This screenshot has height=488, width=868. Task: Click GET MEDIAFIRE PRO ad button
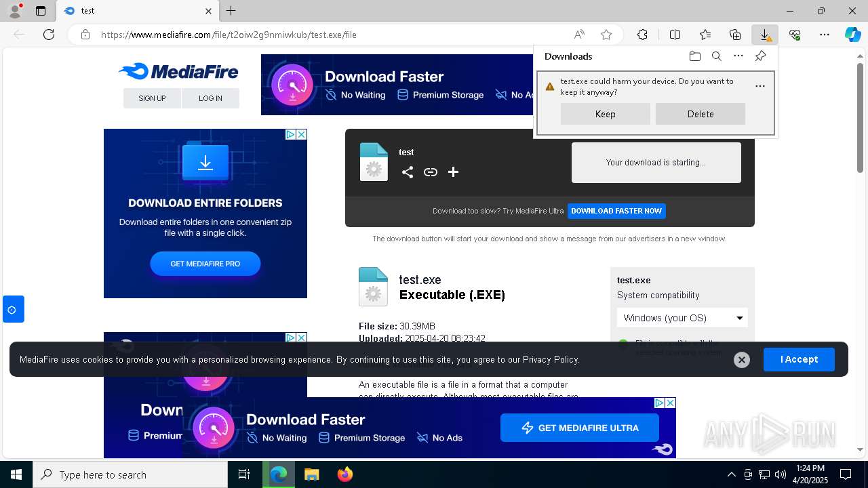205,264
